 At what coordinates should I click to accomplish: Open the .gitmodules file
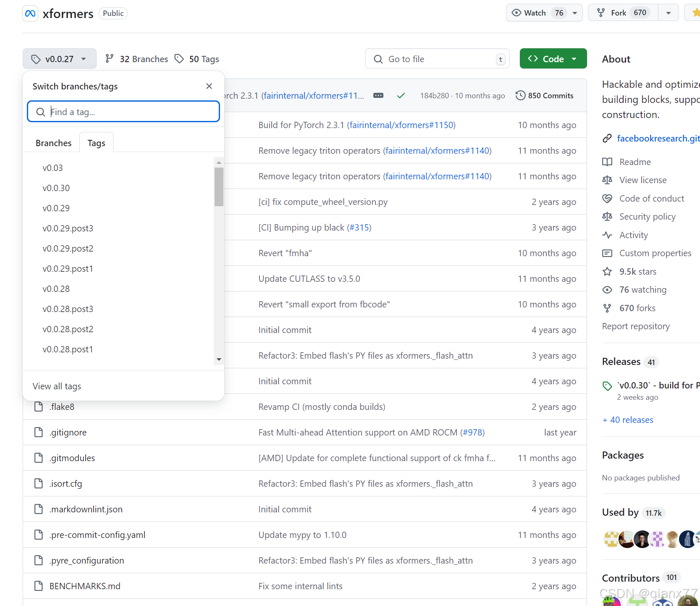72,458
